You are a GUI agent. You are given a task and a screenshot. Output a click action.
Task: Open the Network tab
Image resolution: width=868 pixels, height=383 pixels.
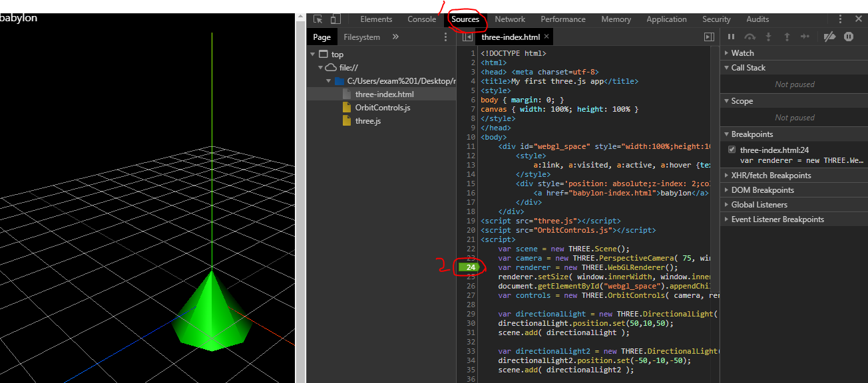click(x=510, y=19)
